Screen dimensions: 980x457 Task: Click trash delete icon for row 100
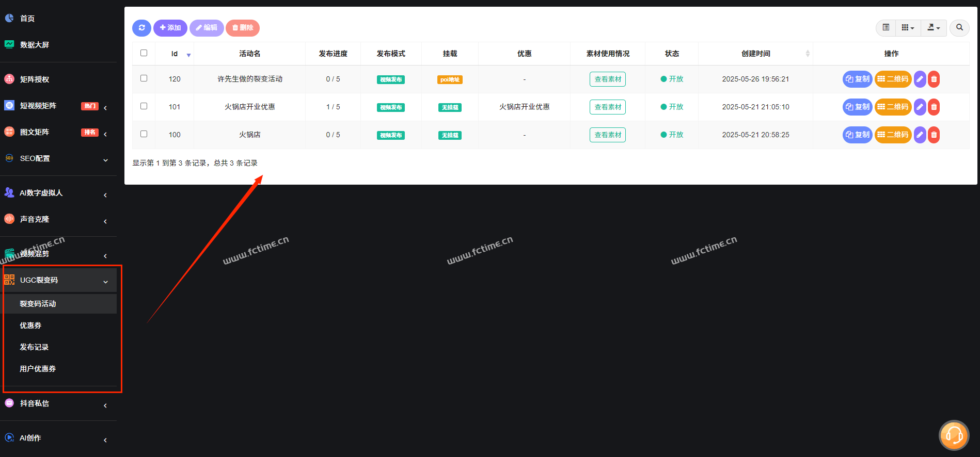(x=934, y=135)
